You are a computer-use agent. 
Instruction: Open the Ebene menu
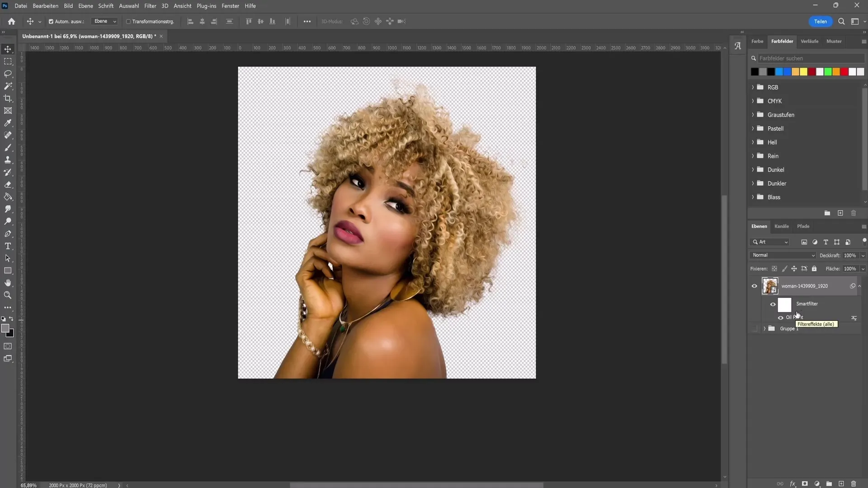pyautogui.click(x=85, y=5)
